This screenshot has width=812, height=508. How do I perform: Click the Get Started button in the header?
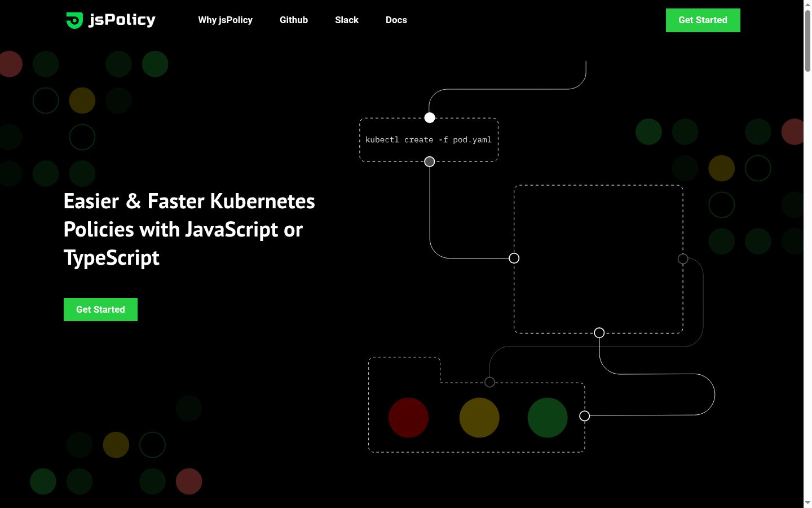(703, 20)
